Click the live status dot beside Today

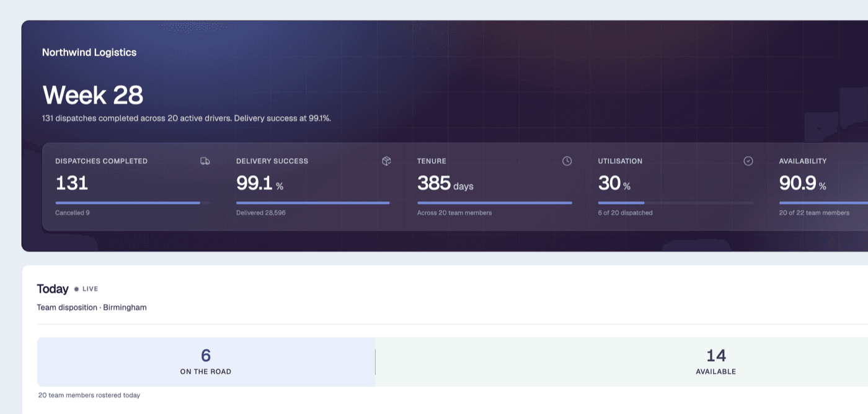coord(76,289)
